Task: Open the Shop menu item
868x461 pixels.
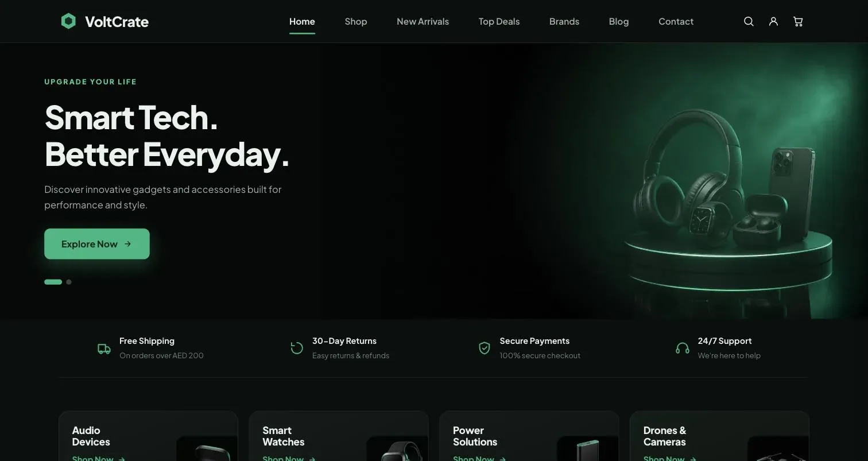Action: 356,21
